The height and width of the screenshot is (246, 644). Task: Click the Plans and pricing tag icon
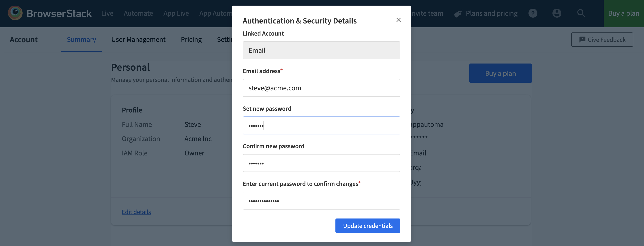pyautogui.click(x=458, y=13)
